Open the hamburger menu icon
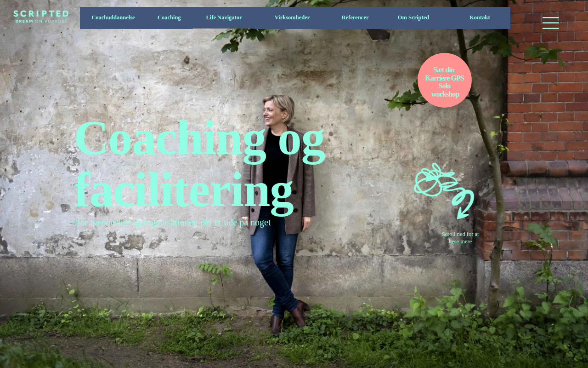Viewport: 588px width, 368px height. point(550,23)
